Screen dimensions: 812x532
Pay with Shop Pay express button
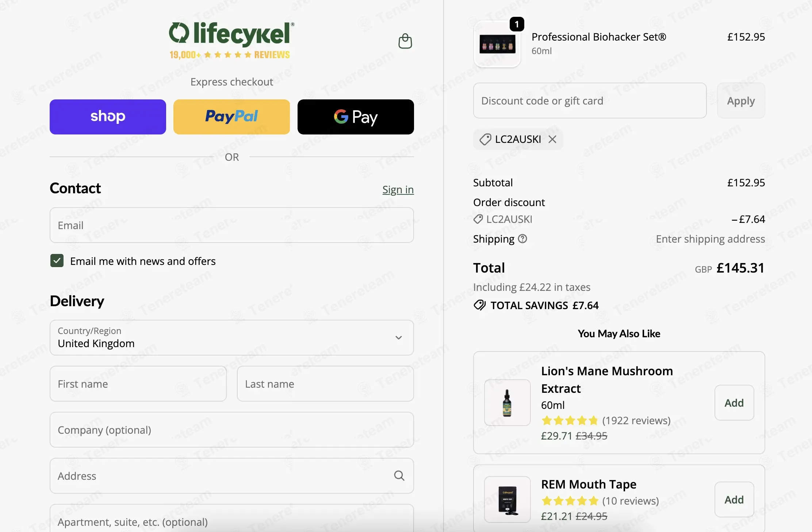click(x=108, y=117)
